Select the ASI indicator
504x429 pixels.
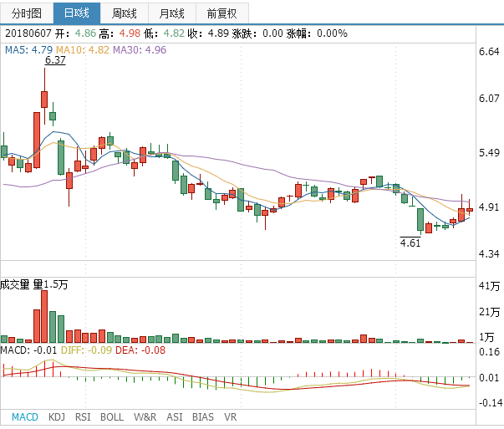(x=174, y=417)
